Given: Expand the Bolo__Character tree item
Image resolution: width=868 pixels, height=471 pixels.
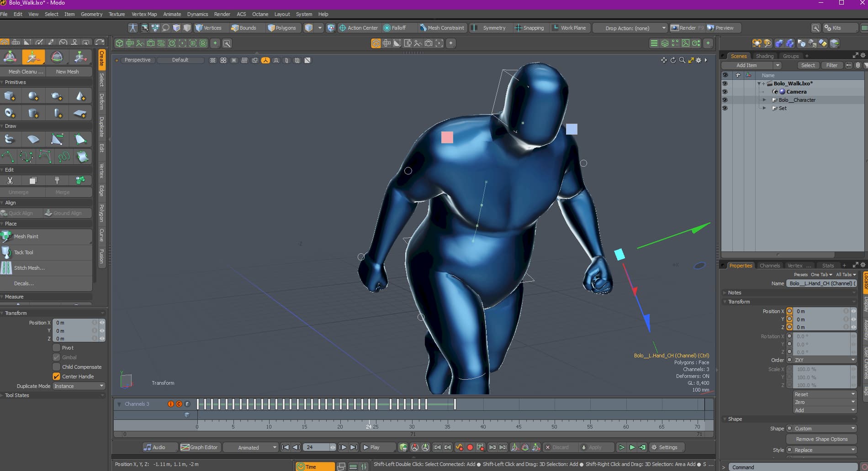Looking at the screenshot, I should point(764,100).
